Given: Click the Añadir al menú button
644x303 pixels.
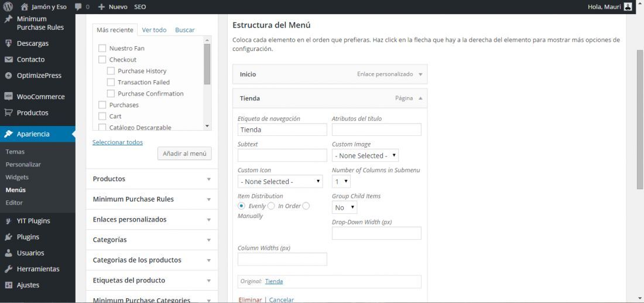Looking at the screenshot, I should pos(185,154).
